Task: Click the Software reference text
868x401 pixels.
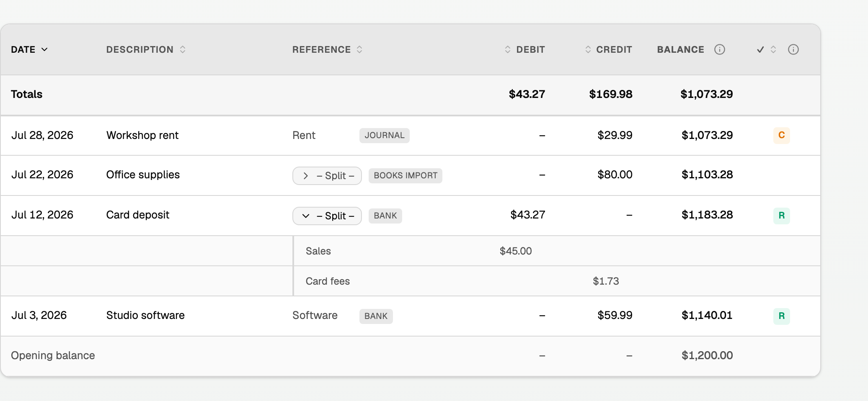Action: click(315, 315)
